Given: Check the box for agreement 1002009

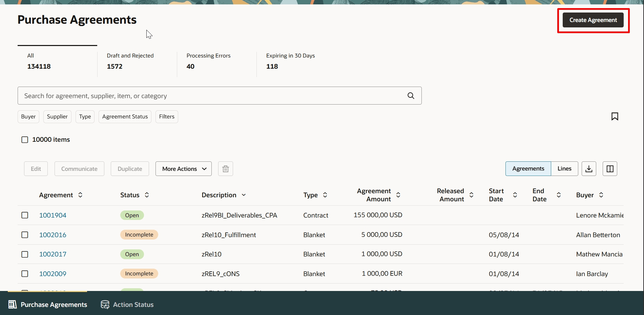Looking at the screenshot, I should [x=25, y=274].
